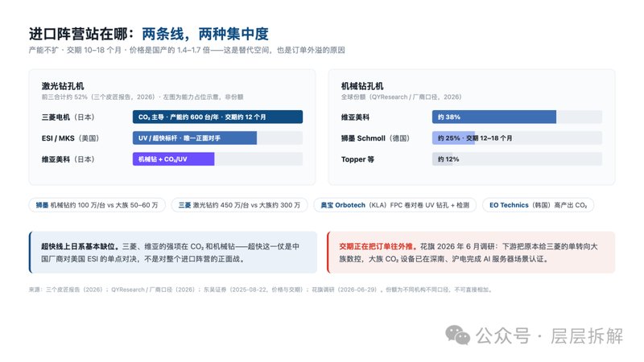Screen dimensions: 644x362
Task: Click the purple 机械钻 + CO₂/UV bar
Action: coord(173,158)
